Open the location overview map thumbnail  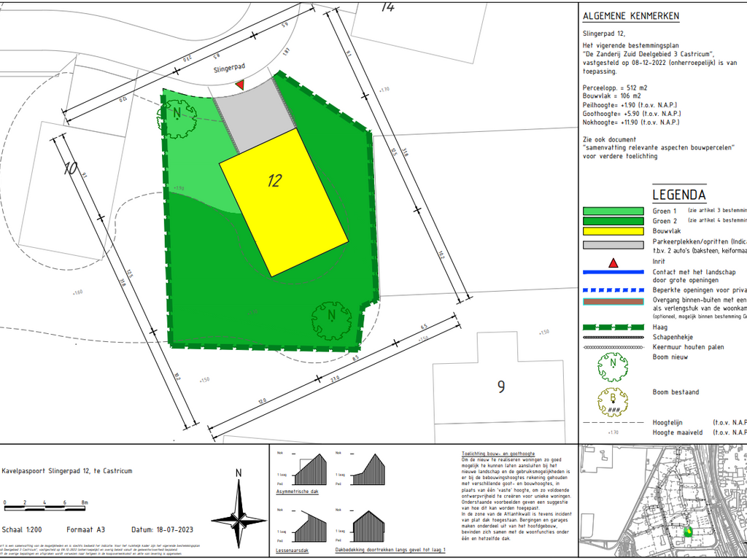662,502
